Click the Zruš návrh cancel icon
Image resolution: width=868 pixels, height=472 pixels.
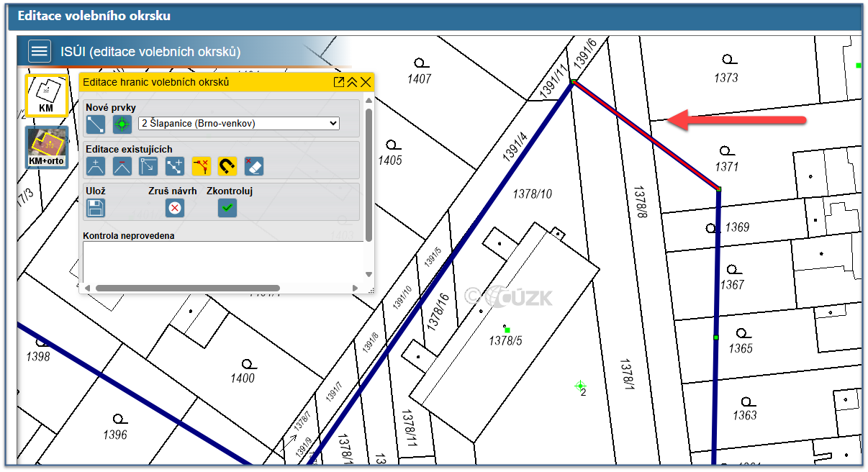pos(175,208)
